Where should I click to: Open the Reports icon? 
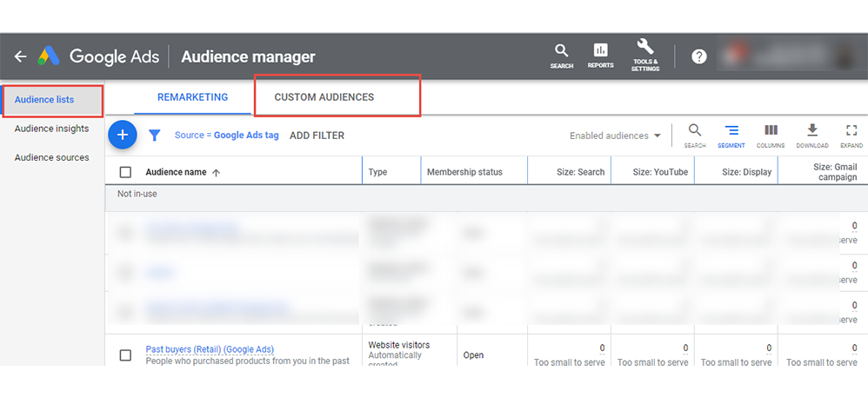(601, 56)
